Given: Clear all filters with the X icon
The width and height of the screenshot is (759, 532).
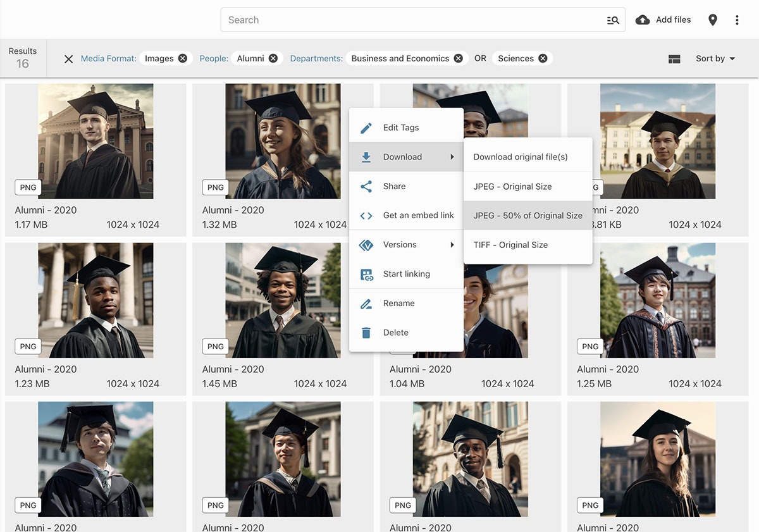Looking at the screenshot, I should click(x=68, y=59).
